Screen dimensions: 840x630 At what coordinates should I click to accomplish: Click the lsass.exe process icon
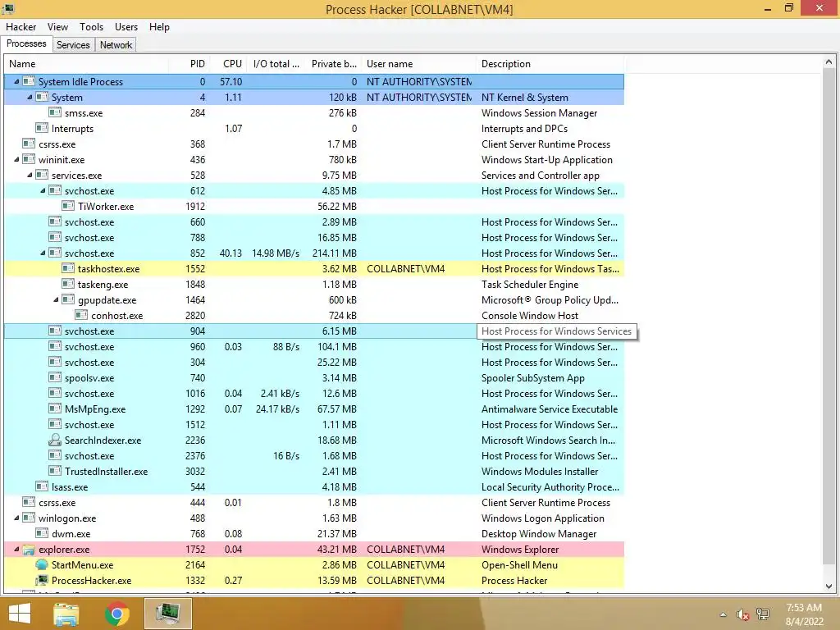coord(42,486)
